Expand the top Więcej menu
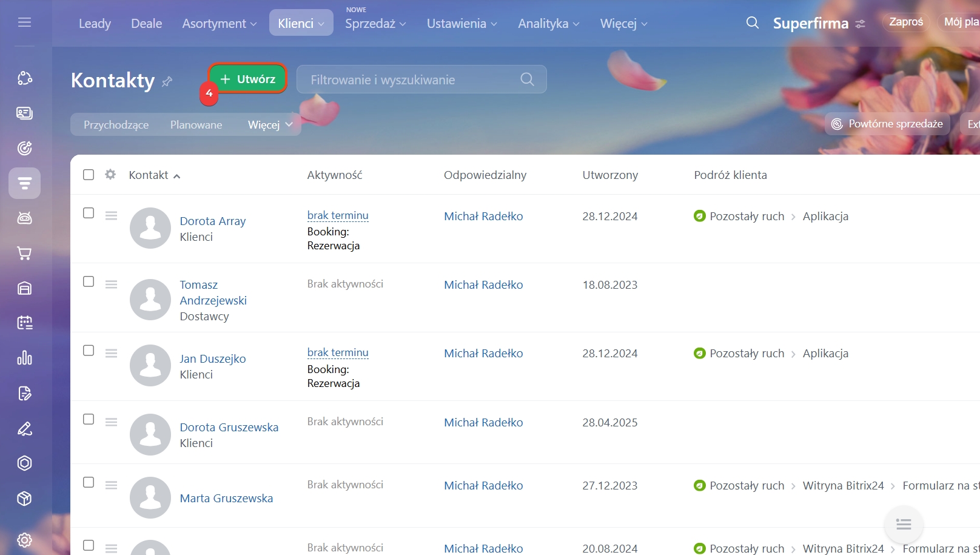980x555 pixels. click(x=623, y=24)
